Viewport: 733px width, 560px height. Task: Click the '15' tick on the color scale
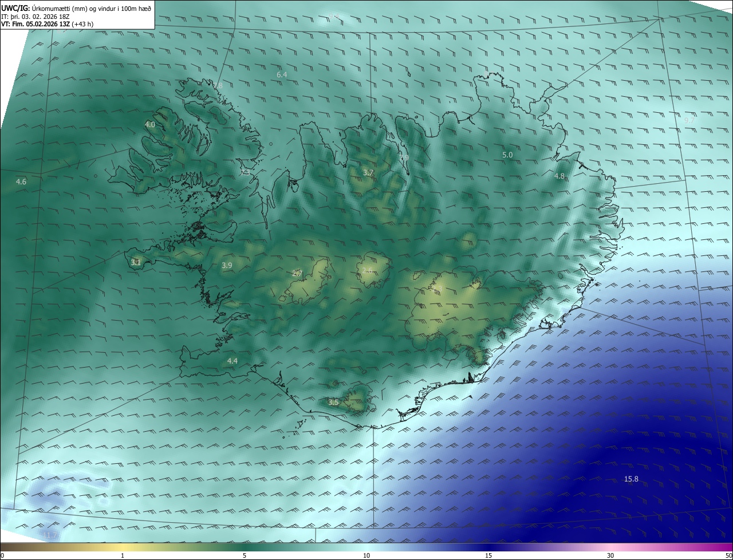[x=488, y=555]
